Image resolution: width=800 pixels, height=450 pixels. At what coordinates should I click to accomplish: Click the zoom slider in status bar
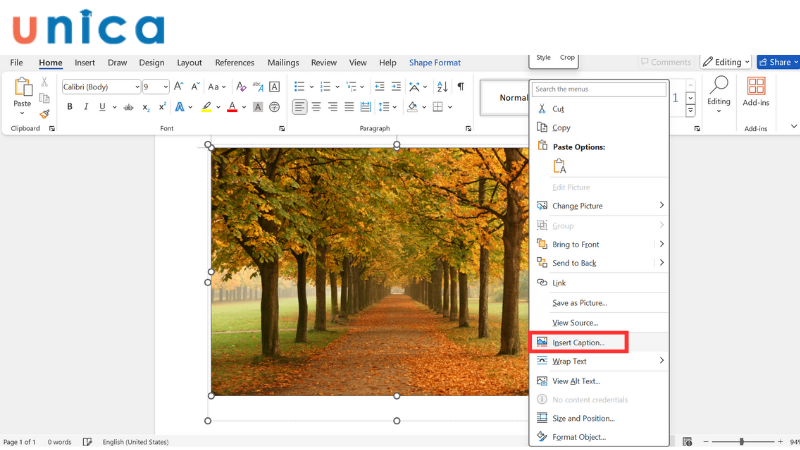point(741,441)
